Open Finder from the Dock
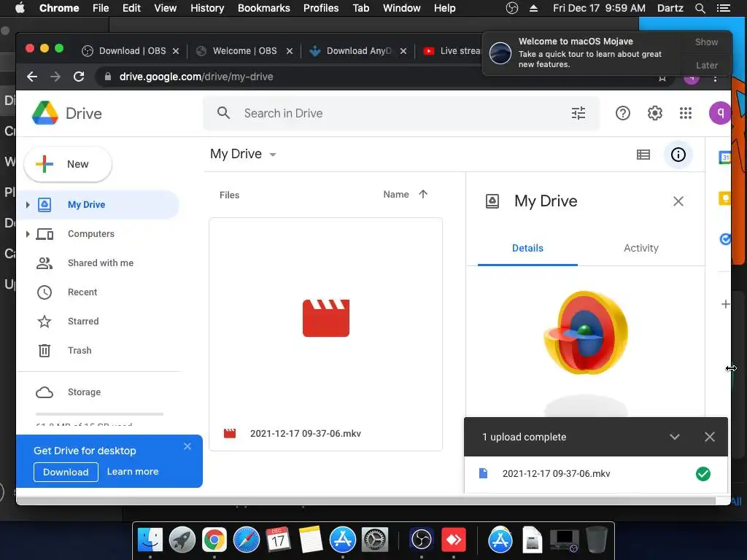 pos(150,540)
